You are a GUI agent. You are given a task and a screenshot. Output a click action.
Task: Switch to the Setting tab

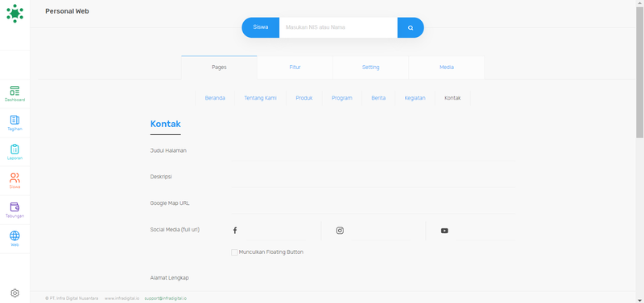click(x=370, y=68)
